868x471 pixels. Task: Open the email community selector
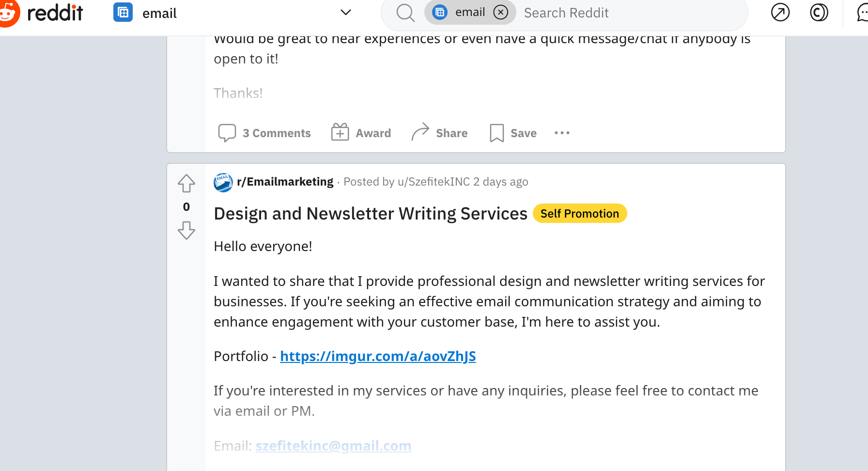(160, 13)
